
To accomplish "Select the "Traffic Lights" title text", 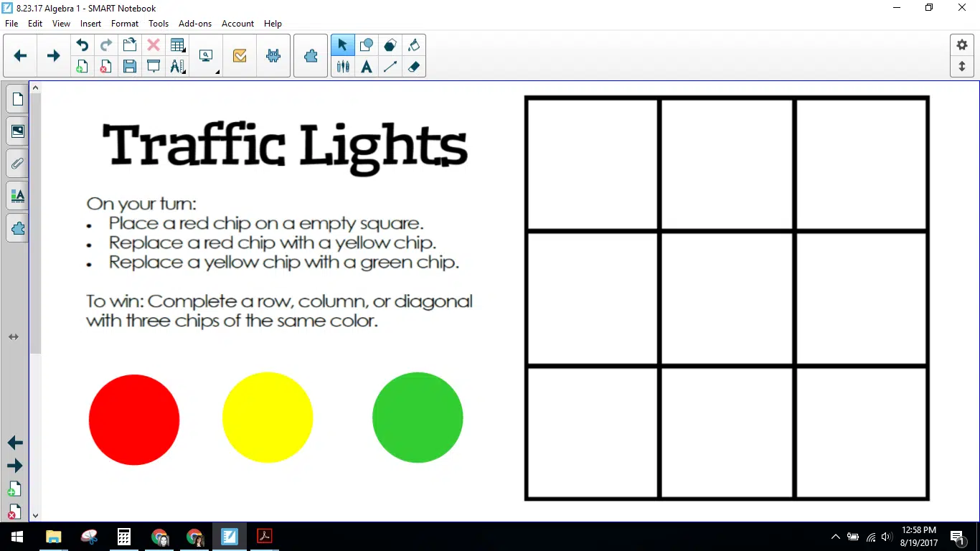I will [286, 149].
